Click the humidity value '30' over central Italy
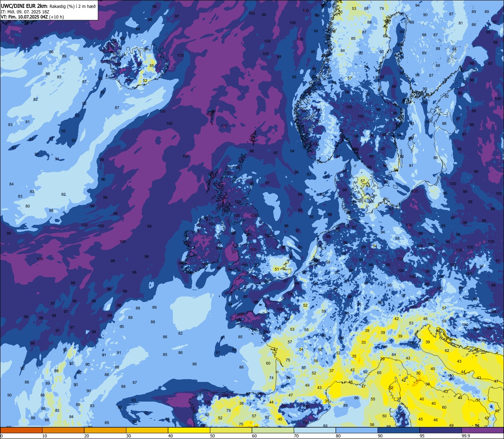 [418, 373]
